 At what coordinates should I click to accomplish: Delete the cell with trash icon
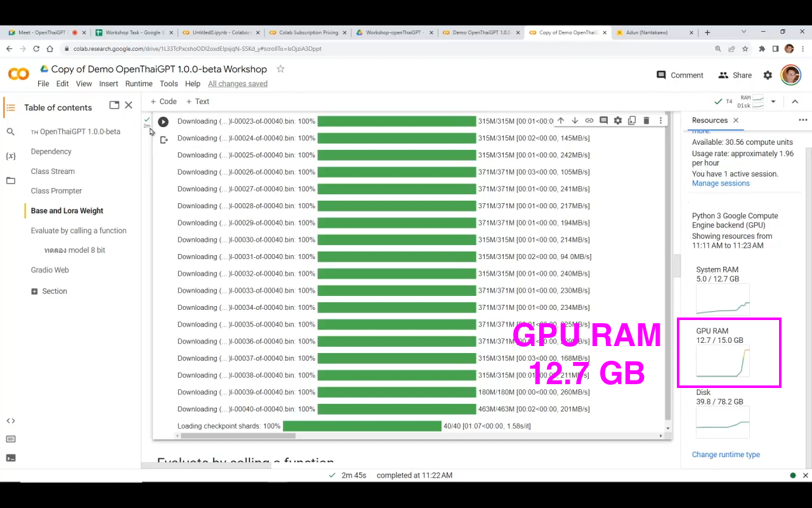pyautogui.click(x=646, y=121)
